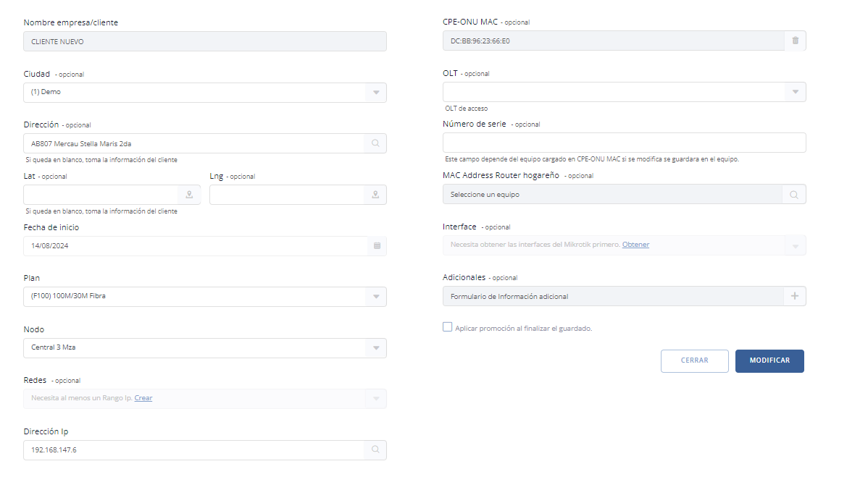
Task: Expand the OLT dropdown
Action: click(x=795, y=92)
